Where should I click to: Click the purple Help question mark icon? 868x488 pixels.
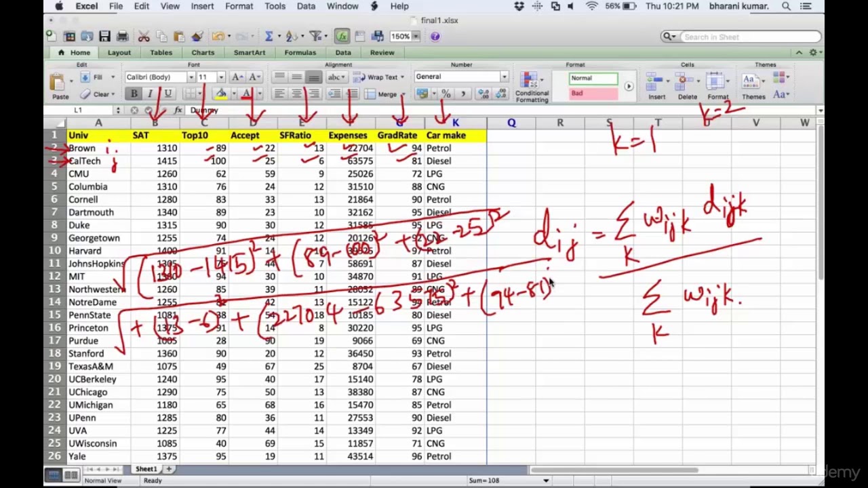tap(435, 37)
